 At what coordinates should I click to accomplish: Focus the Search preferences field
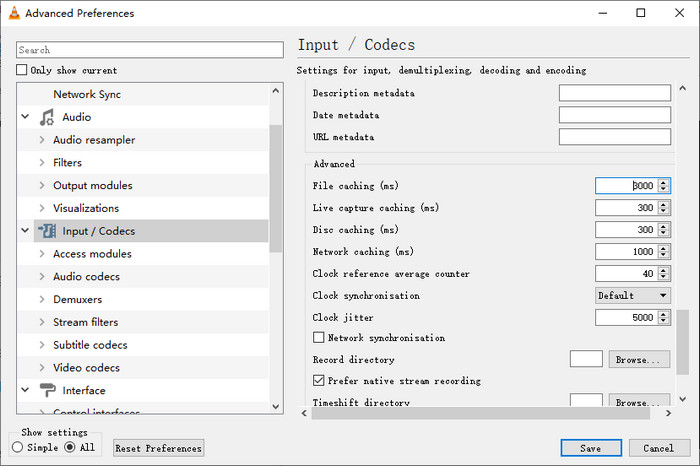coord(150,50)
